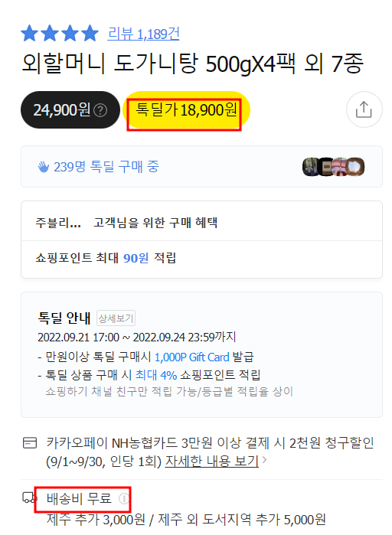392x535 pixels.
Task: Click the info icon next to 배송비 무료
Action: coord(123,498)
